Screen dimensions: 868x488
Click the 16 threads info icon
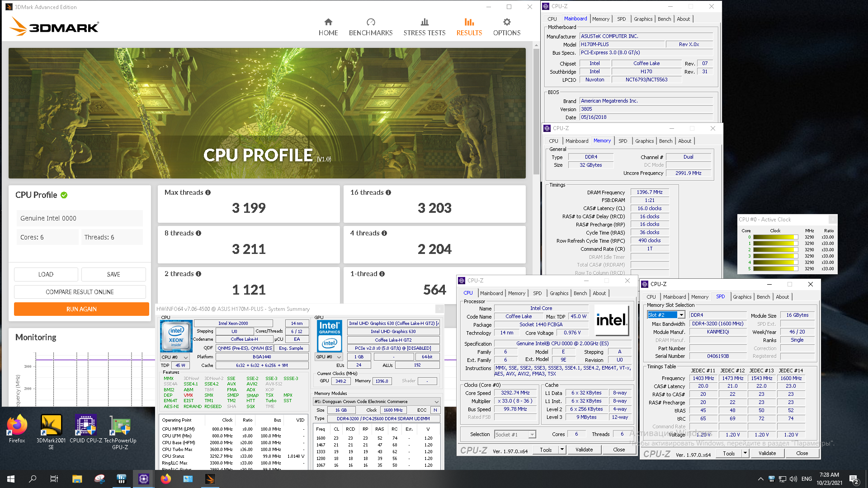point(388,192)
